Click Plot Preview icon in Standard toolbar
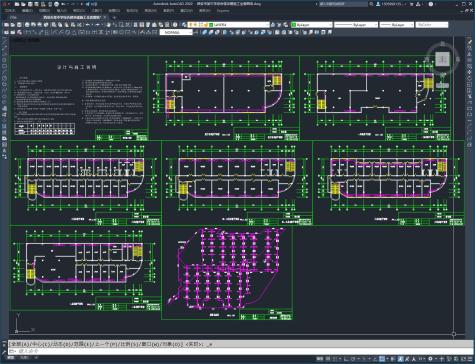Image resolution: width=475 pixels, height=364 pixels. tap(33, 25)
